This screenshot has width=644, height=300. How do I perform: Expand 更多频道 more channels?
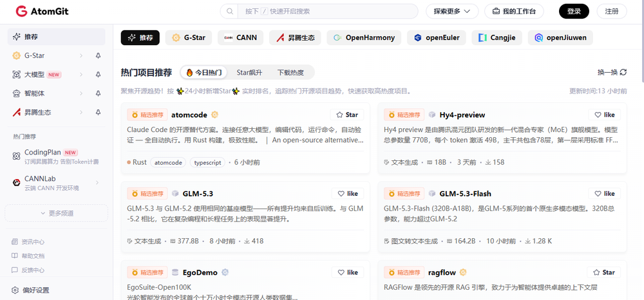[x=56, y=213]
